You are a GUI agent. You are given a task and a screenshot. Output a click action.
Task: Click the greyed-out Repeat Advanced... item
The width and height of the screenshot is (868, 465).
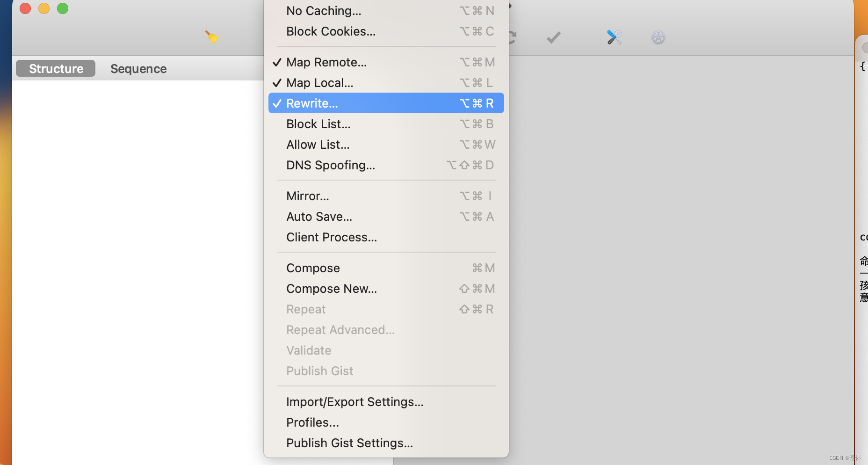(386, 330)
